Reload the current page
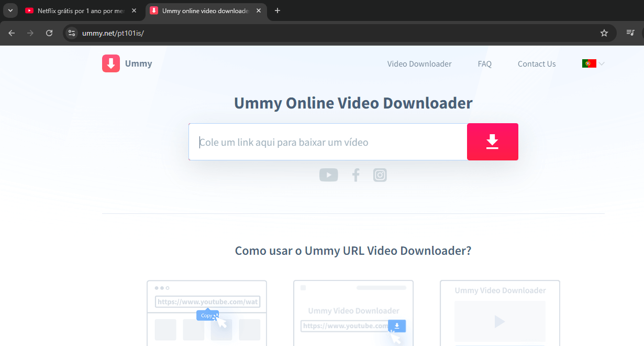 tap(49, 33)
